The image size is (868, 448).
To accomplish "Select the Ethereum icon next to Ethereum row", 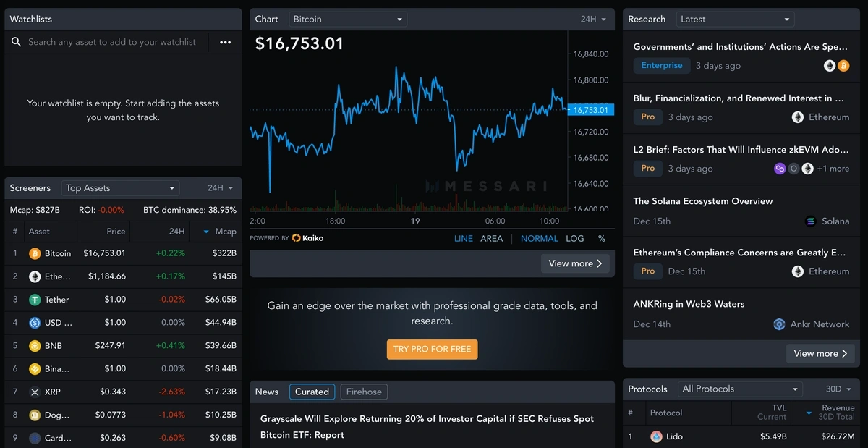I will 35,276.
